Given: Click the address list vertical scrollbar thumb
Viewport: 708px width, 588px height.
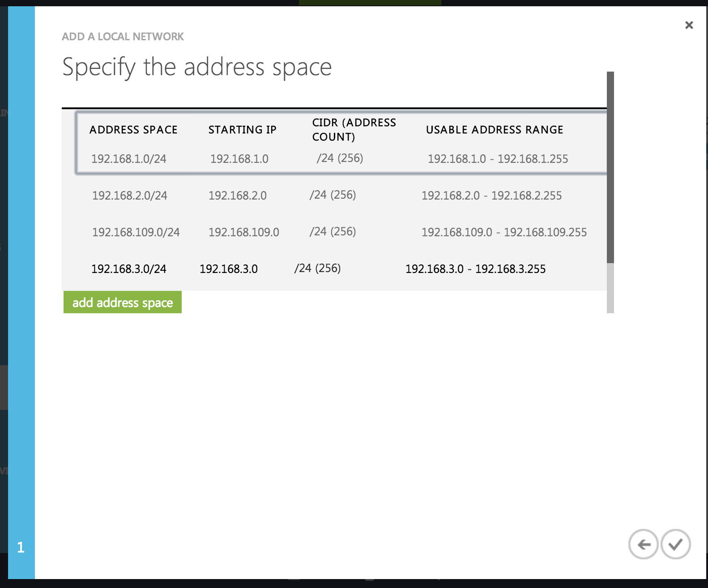Looking at the screenshot, I should pos(610,167).
